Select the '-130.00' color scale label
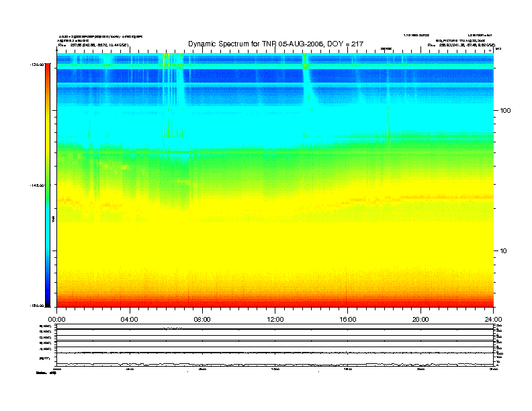 (x=37, y=64)
